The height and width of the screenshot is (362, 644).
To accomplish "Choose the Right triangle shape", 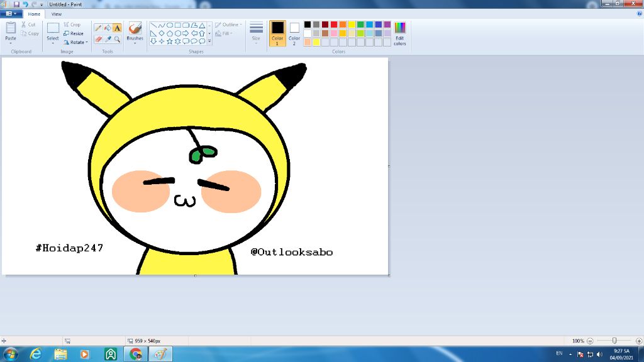I will 153,33.
